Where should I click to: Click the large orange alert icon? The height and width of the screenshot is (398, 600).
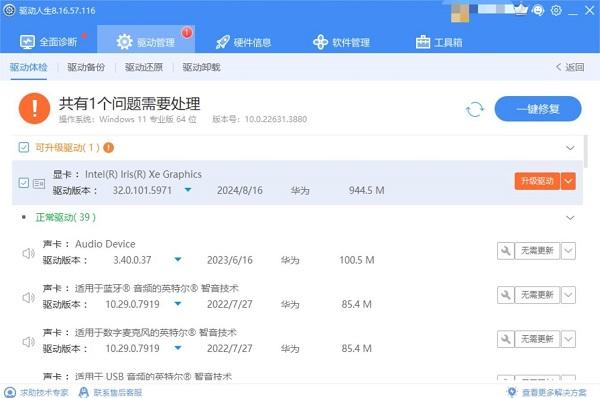point(34,109)
